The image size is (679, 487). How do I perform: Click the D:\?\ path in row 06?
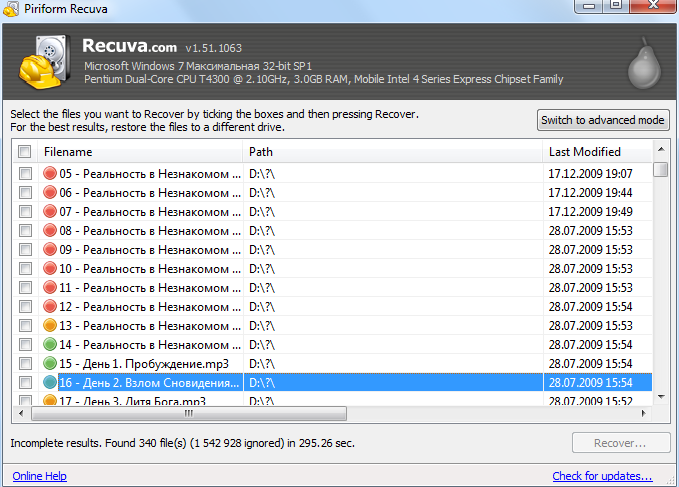coord(262,193)
